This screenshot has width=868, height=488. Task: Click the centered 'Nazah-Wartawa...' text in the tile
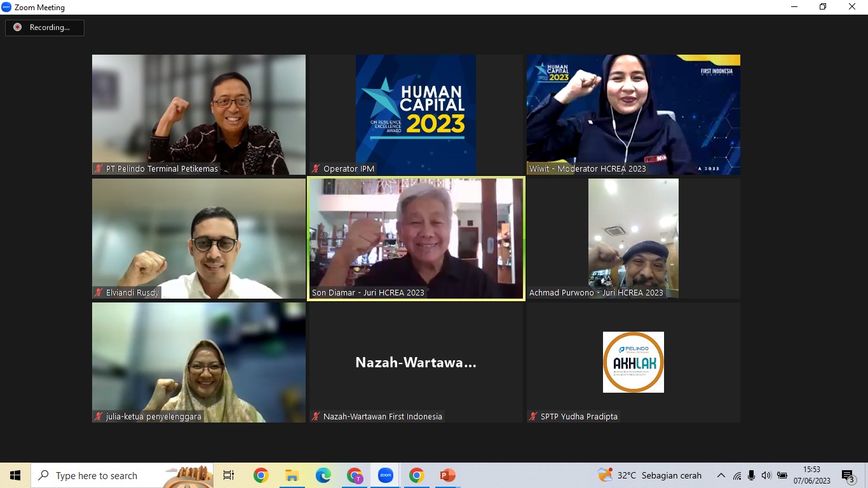(x=416, y=363)
